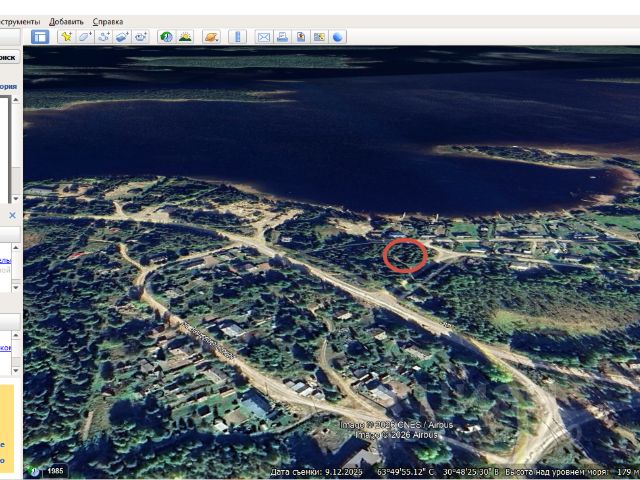
Task: Click the email envelope icon
Action: (x=264, y=37)
